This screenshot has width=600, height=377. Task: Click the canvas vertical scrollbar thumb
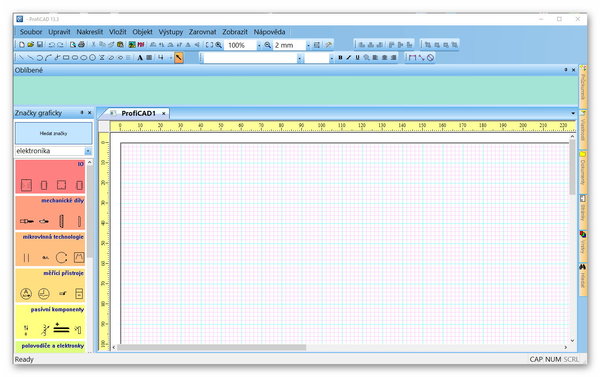click(x=572, y=167)
